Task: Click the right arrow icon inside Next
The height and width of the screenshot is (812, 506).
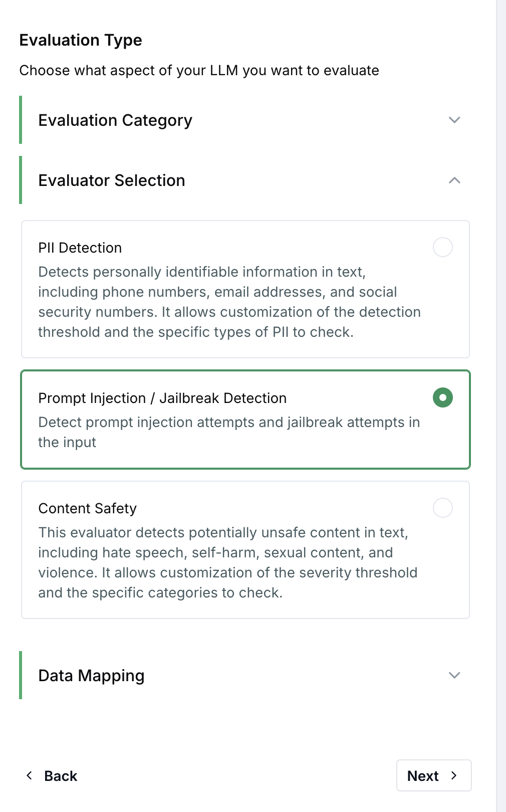Action: tap(454, 775)
